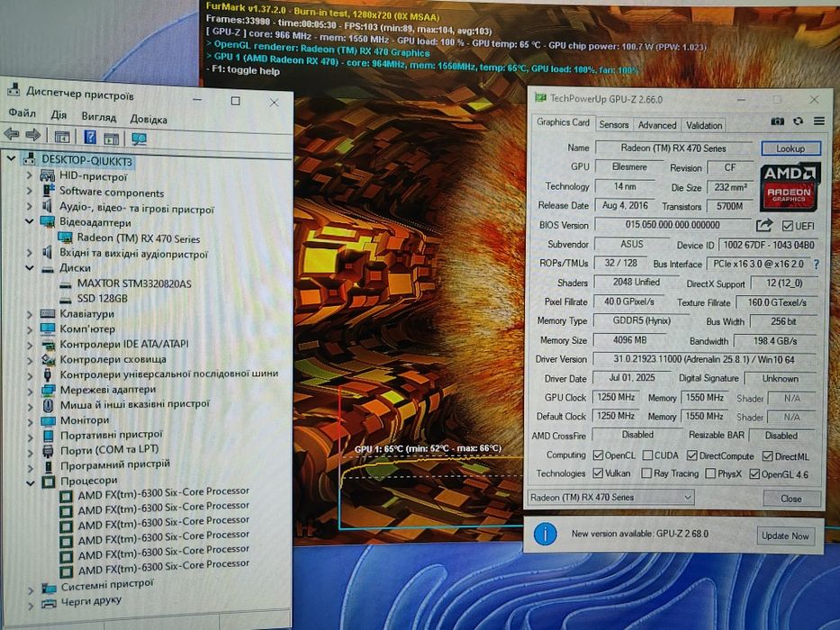Click the Device ID field in GPU-Z
The image size is (840, 630).
[x=768, y=245]
